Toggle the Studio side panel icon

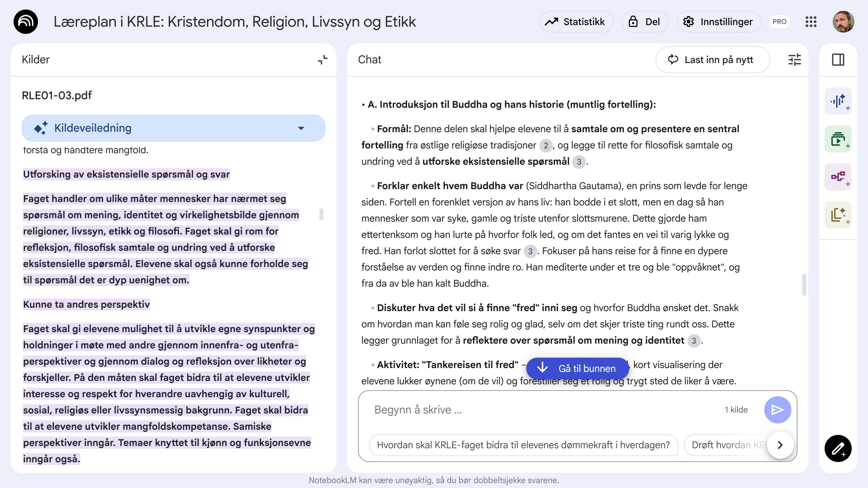click(x=838, y=60)
